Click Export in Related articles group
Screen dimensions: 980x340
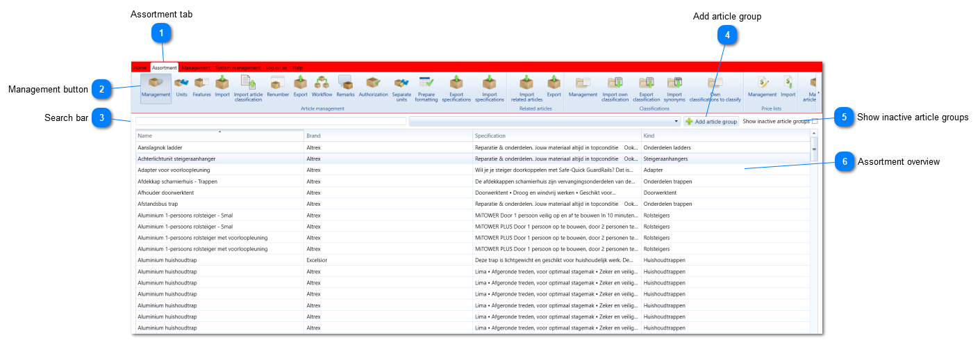[554, 86]
